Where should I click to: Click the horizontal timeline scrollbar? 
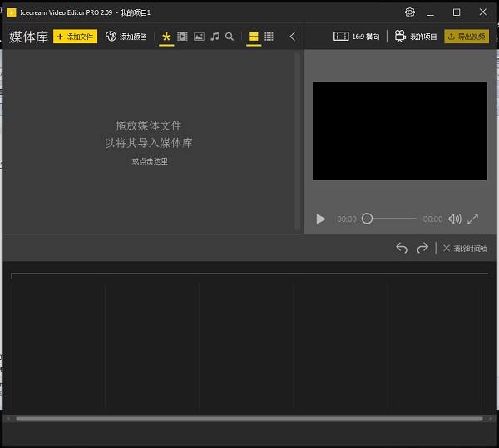(x=249, y=419)
